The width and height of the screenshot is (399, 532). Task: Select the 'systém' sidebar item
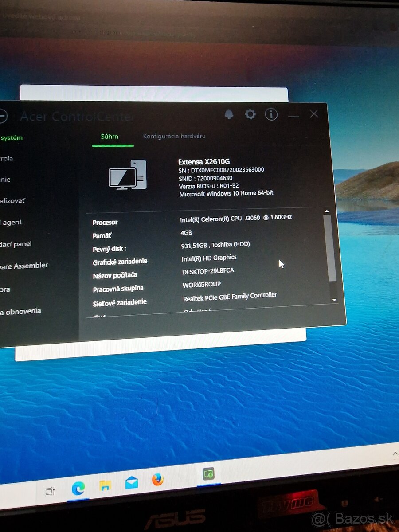coord(12,138)
